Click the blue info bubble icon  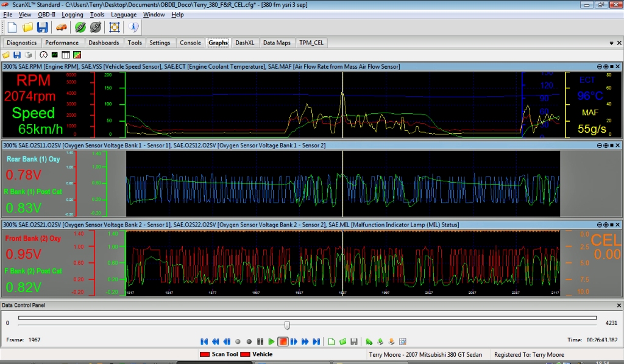pos(134,27)
